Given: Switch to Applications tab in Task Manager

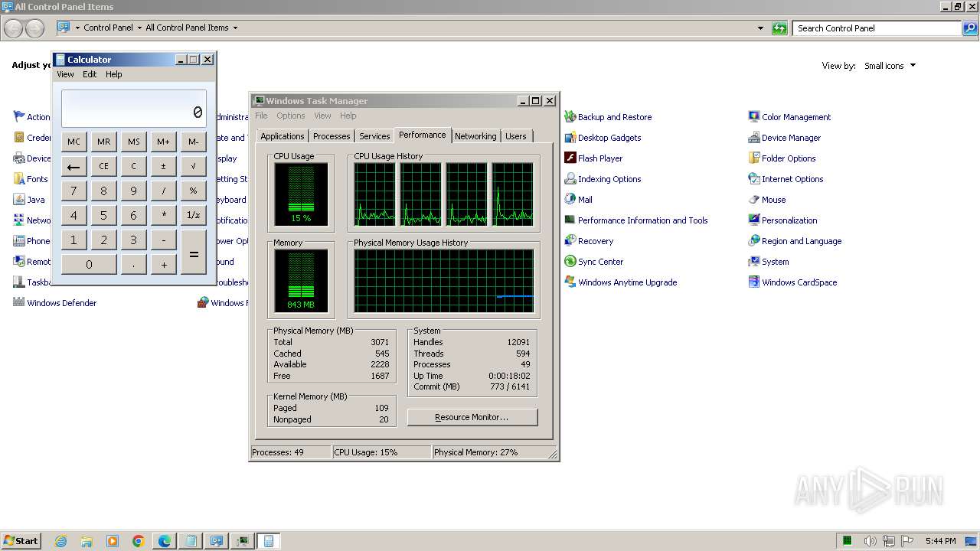Looking at the screenshot, I should (x=283, y=136).
